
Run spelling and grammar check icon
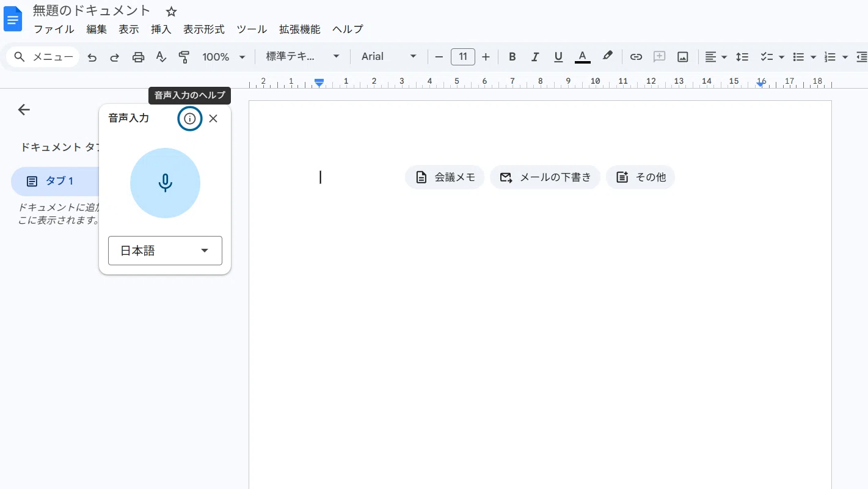(161, 57)
